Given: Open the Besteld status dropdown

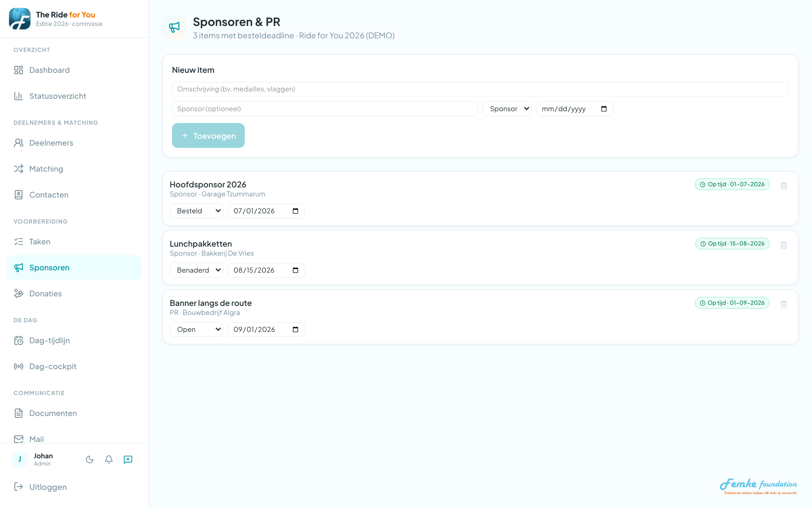Looking at the screenshot, I should point(196,211).
